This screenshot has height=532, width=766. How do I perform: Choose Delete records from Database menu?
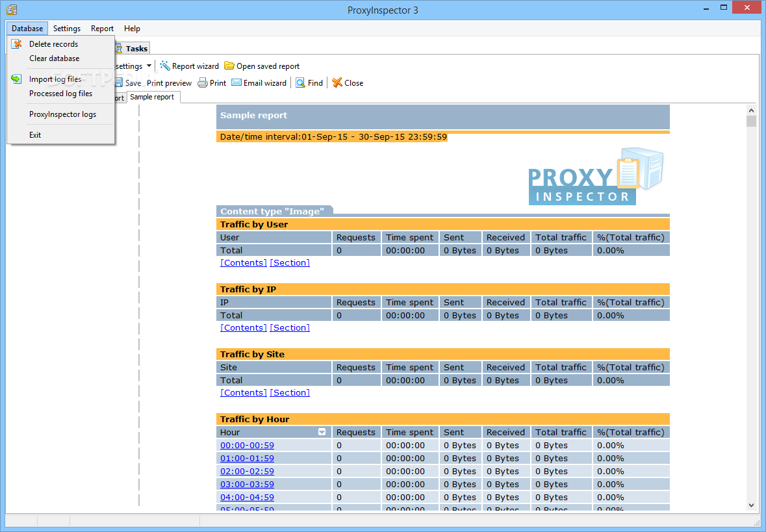(61, 44)
